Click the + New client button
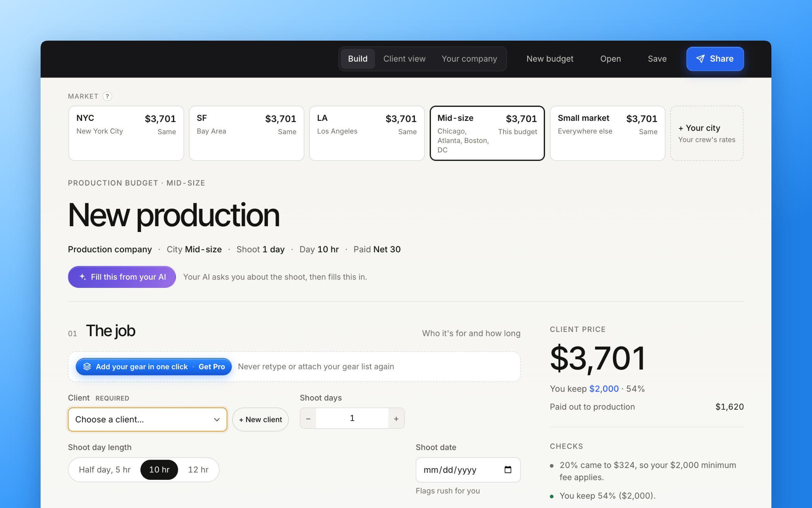Image resolution: width=812 pixels, height=508 pixels. click(260, 420)
